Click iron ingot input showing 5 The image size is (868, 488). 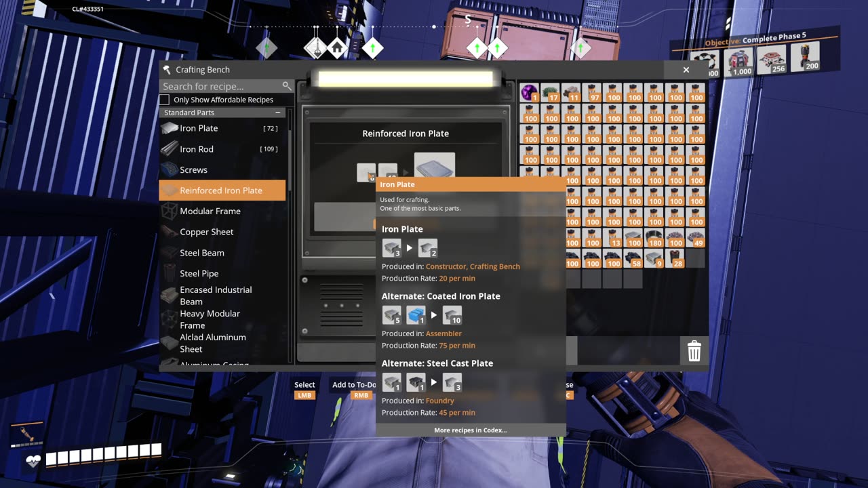coord(392,315)
